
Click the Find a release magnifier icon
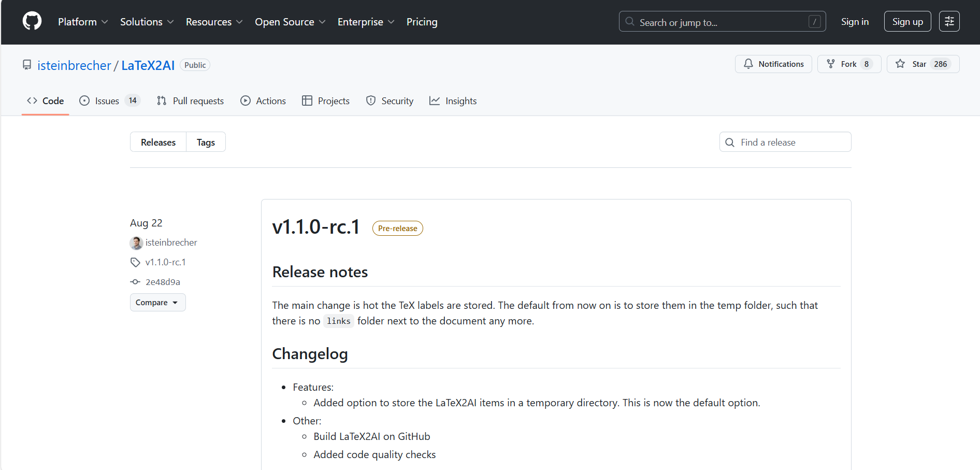click(x=730, y=143)
